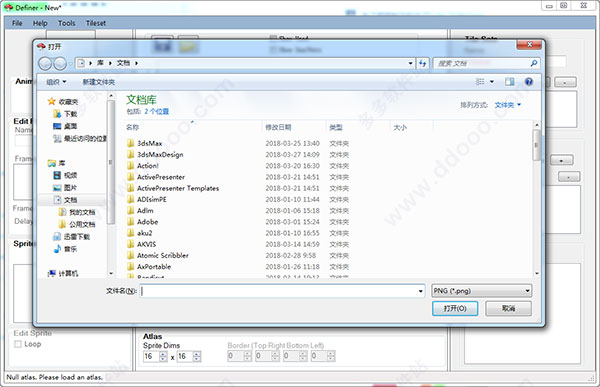Expand the view options dropdown arrow

(492, 82)
